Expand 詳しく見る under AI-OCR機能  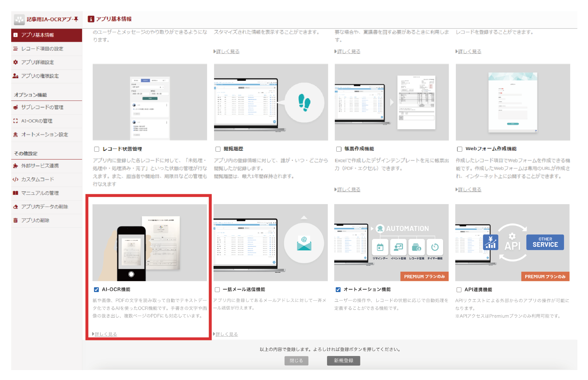pos(106,334)
